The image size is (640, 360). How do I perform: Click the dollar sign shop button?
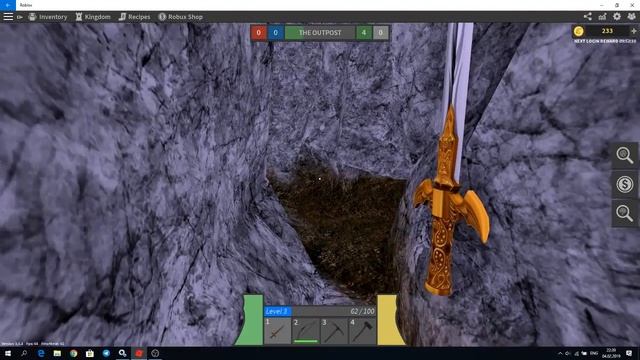(x=625, y=184)
